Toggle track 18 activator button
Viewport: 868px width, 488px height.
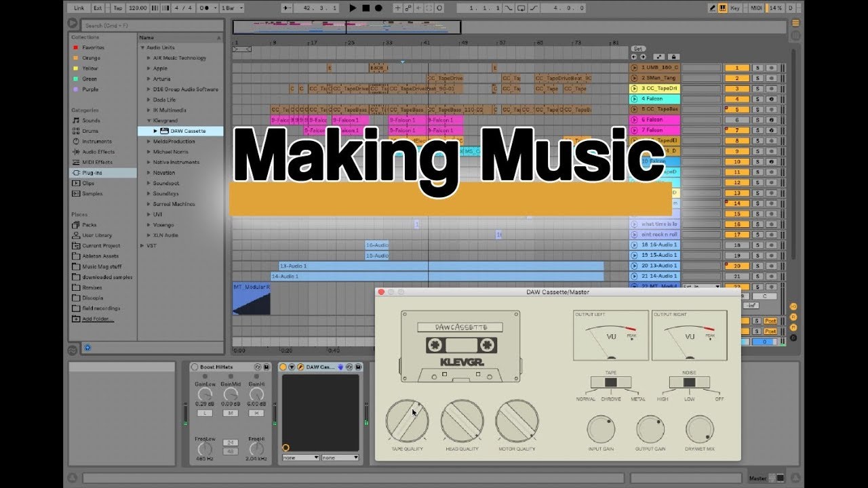pos(736,245)
